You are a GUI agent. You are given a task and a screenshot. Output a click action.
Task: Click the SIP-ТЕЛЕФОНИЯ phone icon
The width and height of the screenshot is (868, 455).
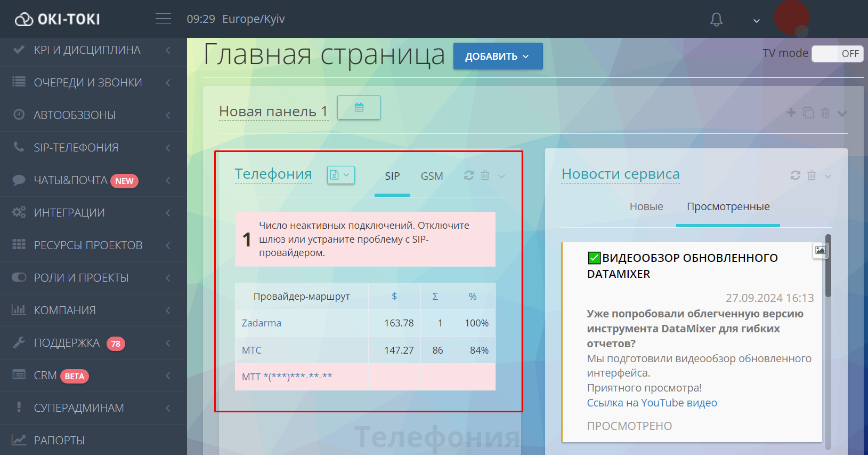[x=19, y=147]
